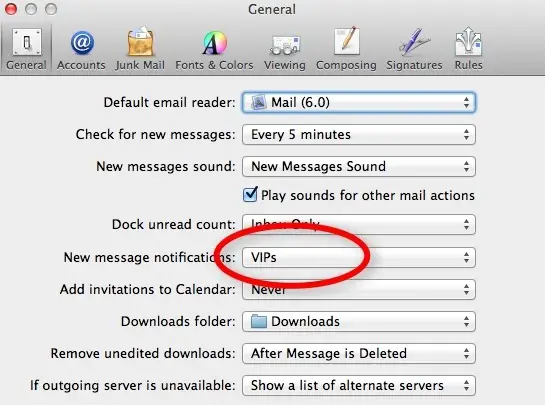Viewport: 545px width, 405px height.
Task: Open Default email reader dropdown
Action: click(x=359, y=102)
